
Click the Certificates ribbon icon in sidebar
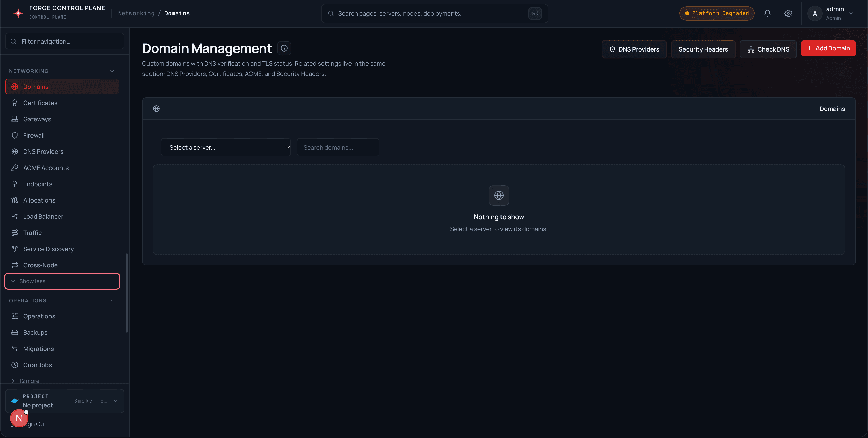tap(15, 103)
